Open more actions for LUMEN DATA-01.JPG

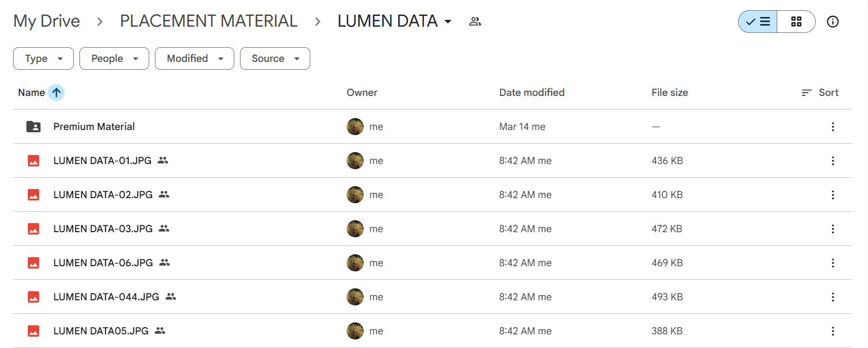coord(833,161)
